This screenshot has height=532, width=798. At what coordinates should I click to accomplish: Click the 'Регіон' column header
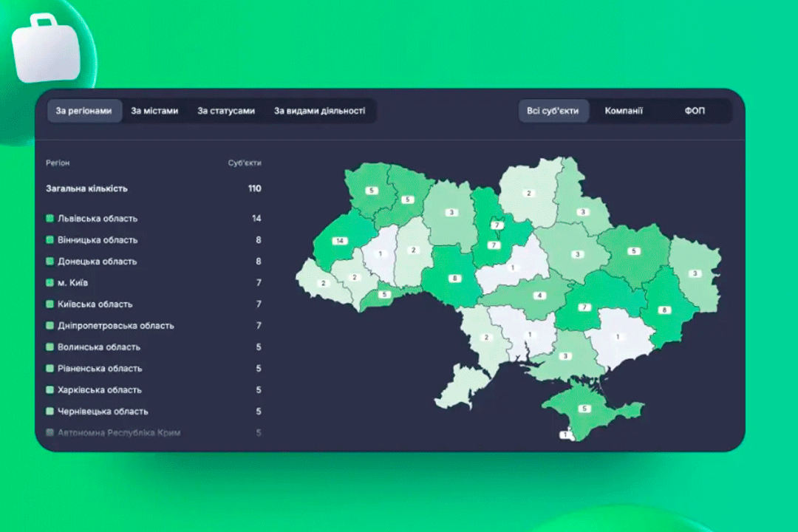pyautogui.click(x=58, y=163)
